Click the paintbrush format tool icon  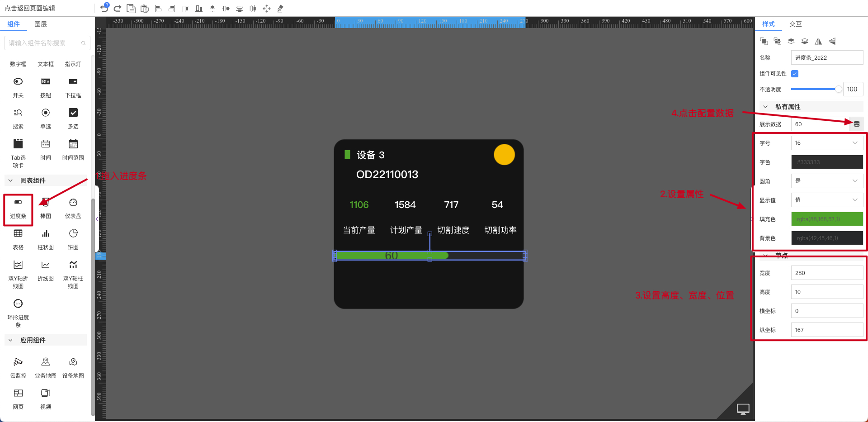[280, 9]
